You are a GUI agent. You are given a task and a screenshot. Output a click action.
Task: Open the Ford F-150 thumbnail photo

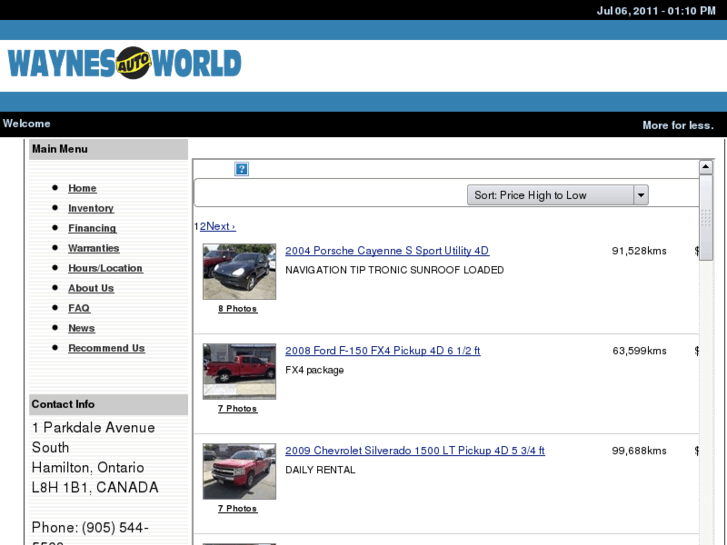(x=239, y=371)
